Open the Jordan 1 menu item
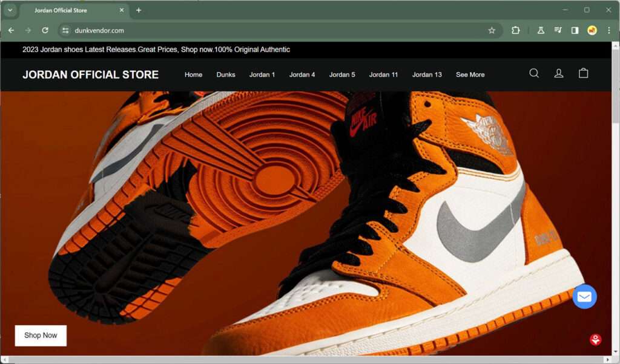620x364 pixels. click(262, 74)
